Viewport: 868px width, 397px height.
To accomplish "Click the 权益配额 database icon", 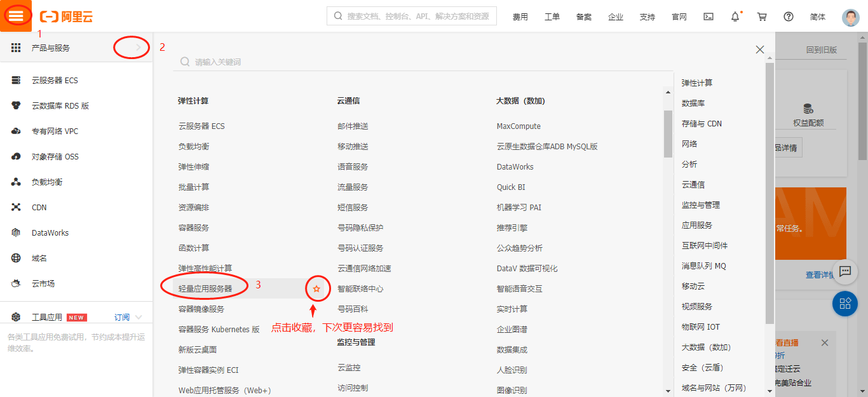I will [808, 109].
